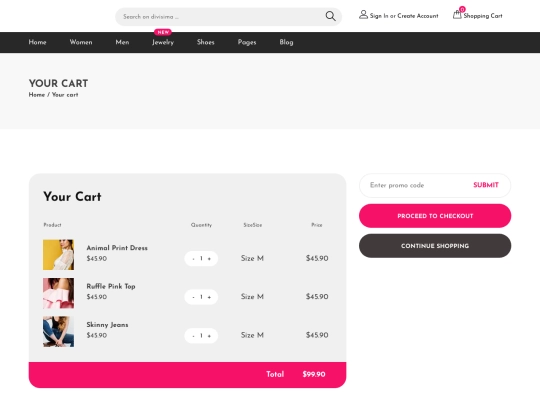
Task: Open the Shopping Cart link
Action: click(x=483, y=16)
